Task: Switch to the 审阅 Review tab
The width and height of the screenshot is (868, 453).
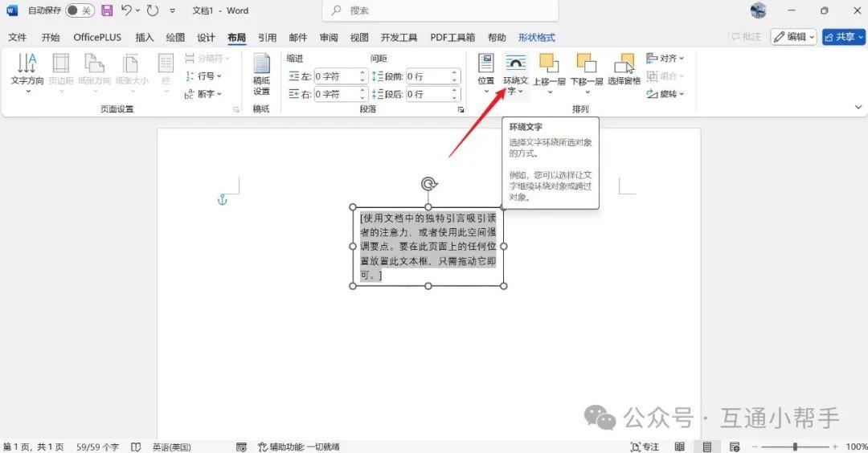Action: pos(329,37)
